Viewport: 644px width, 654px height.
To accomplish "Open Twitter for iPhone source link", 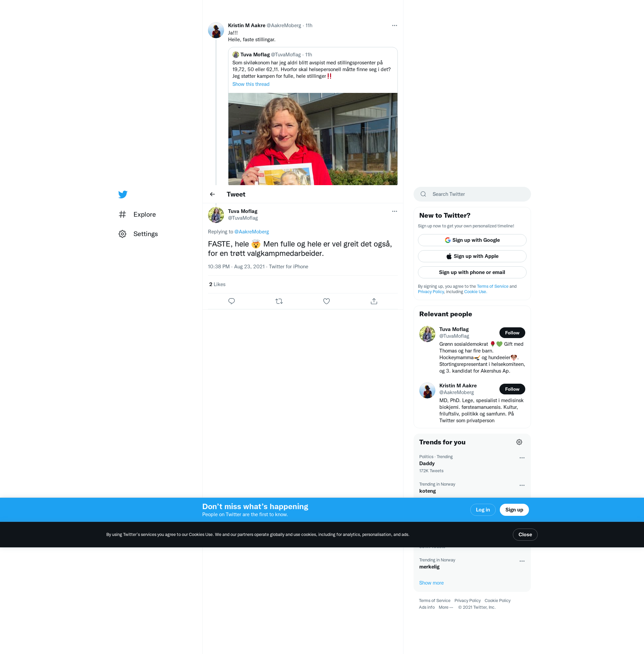I will [x=288, y=267].
